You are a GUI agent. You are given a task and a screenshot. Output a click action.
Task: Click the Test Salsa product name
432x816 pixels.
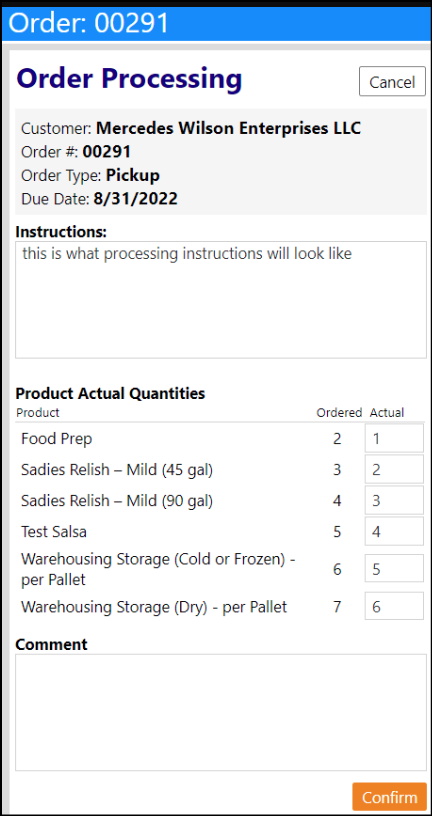(54, 532)
